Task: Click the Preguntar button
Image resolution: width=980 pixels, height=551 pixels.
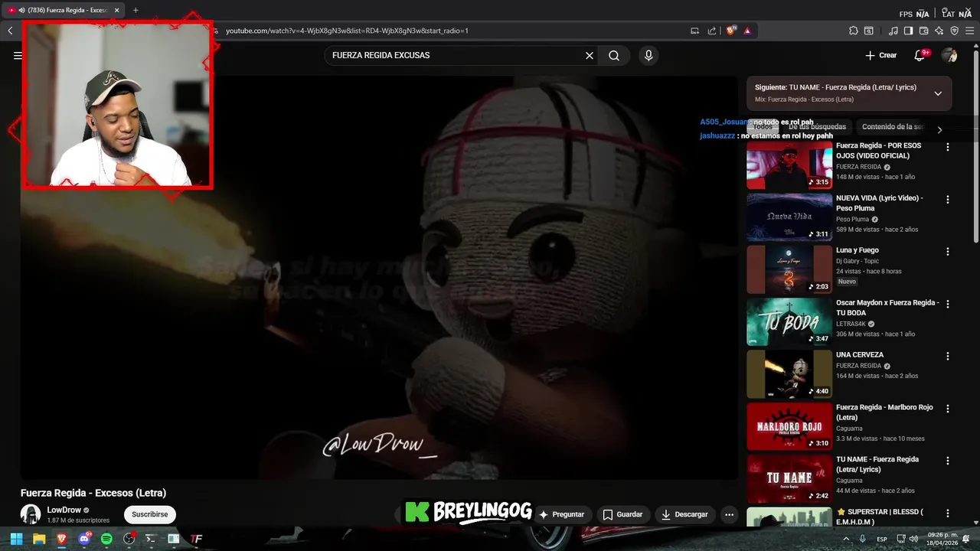Action: point(561,514)
